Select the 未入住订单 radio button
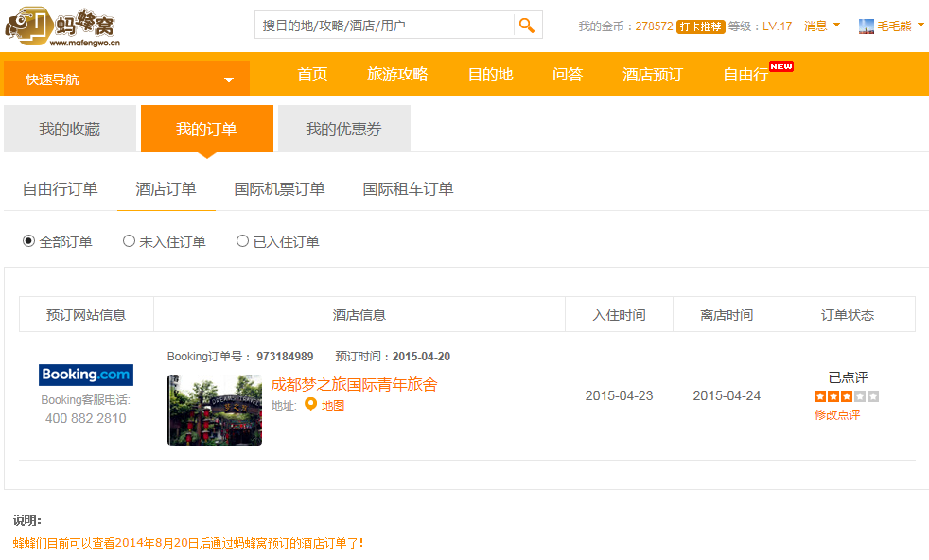 [130, 241]
